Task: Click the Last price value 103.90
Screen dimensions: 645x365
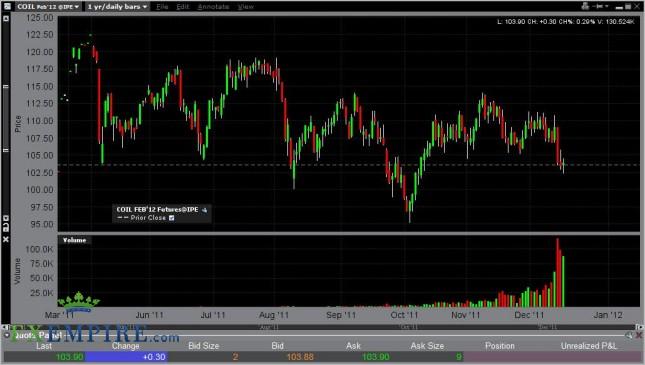Action: click(69, 357)
